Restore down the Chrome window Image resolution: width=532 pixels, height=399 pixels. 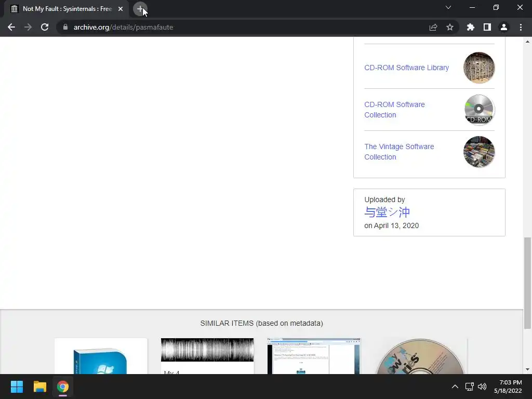click(x=496, y=7)
